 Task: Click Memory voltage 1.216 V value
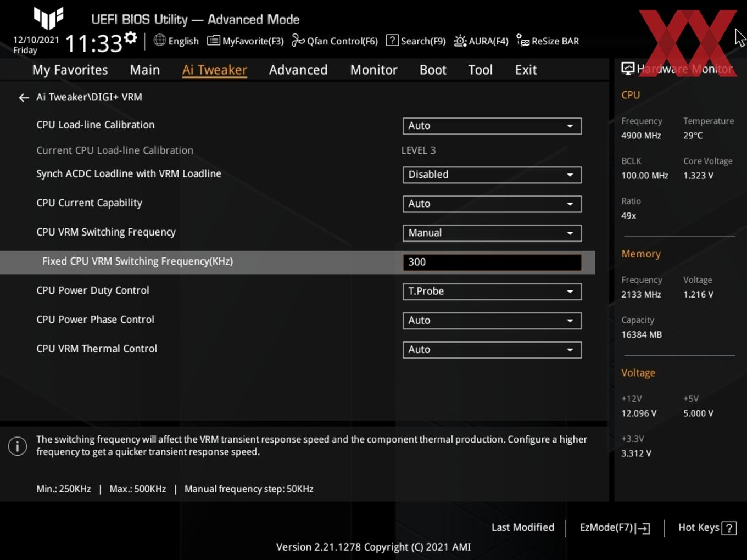pyautogui.click(x=698, y=294)
